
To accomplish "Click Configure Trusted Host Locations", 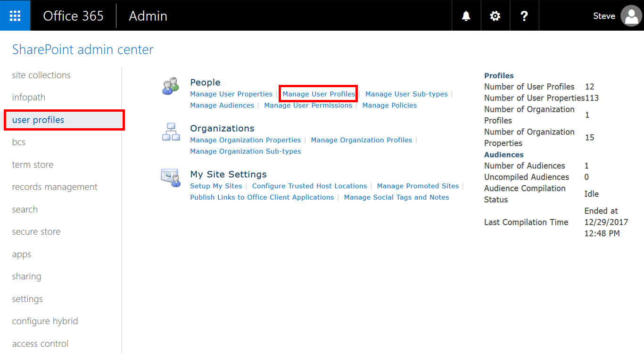I will pos(309,186).
